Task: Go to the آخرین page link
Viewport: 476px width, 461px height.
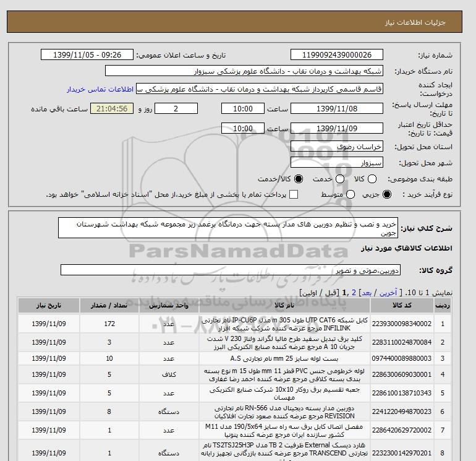Action: pos(388,293)
